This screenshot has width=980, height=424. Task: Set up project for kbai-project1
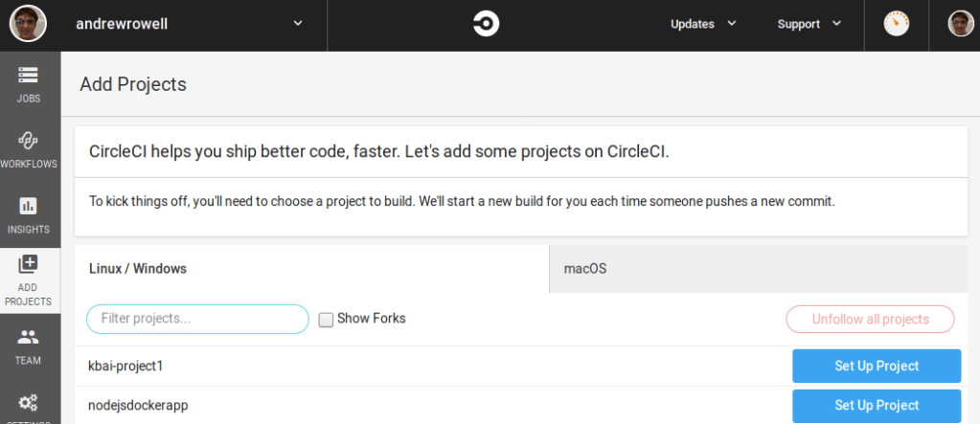tap(876, 366)
